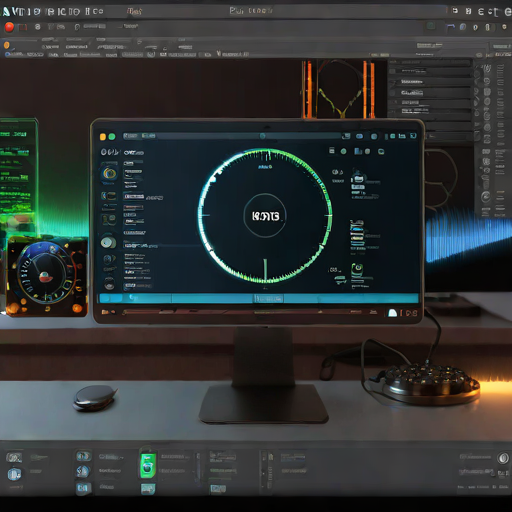Open the red-tinted menu label in the title bar

click(x=134, y=12)
